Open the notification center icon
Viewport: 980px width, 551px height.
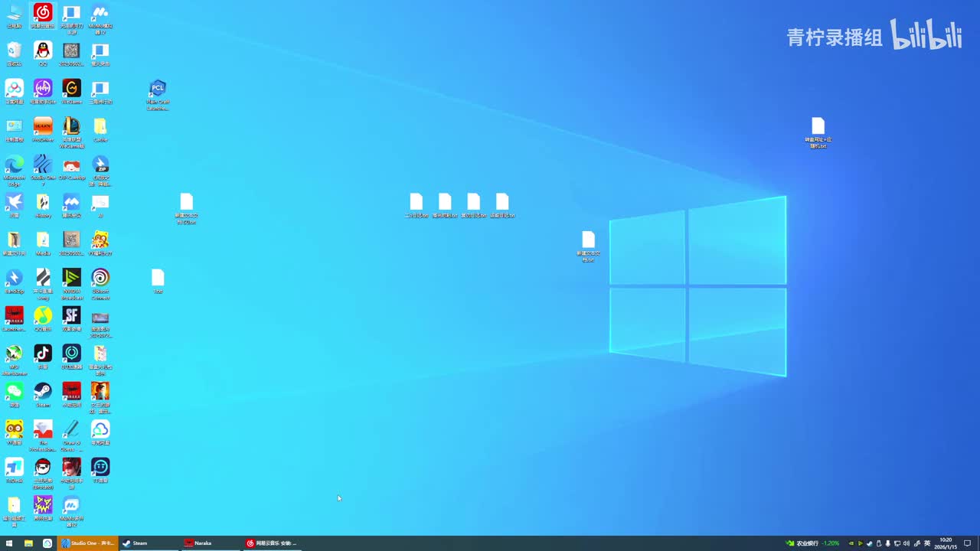(969, 543)
